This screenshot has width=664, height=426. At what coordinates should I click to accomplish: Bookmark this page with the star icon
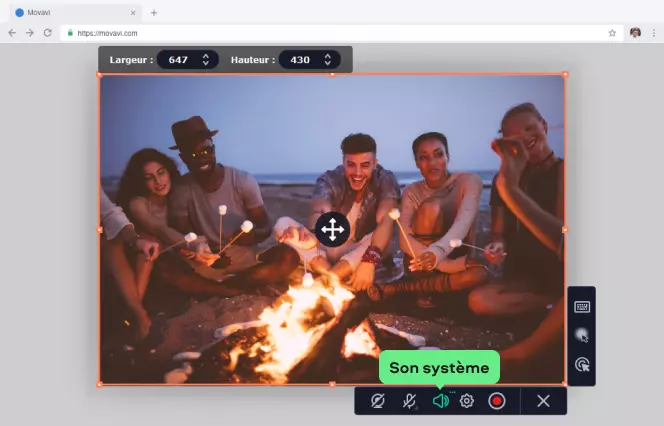(x=612, y=33)
